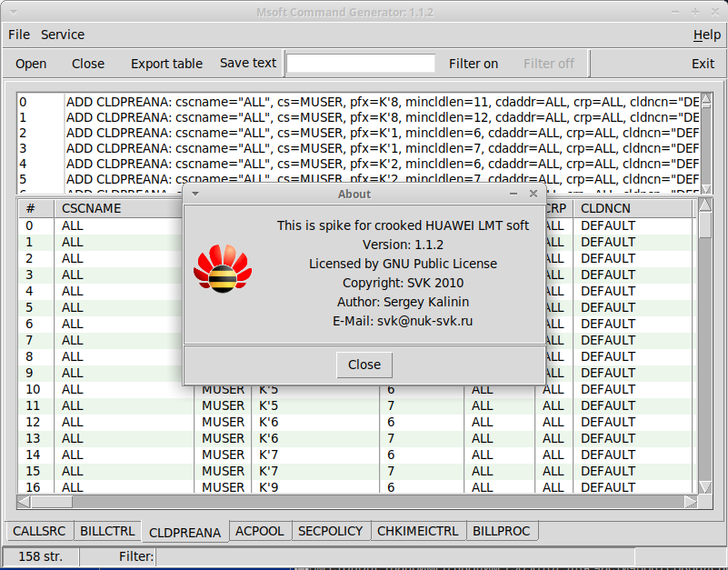Click Save text in the toolbar

(x=248, y=63)
